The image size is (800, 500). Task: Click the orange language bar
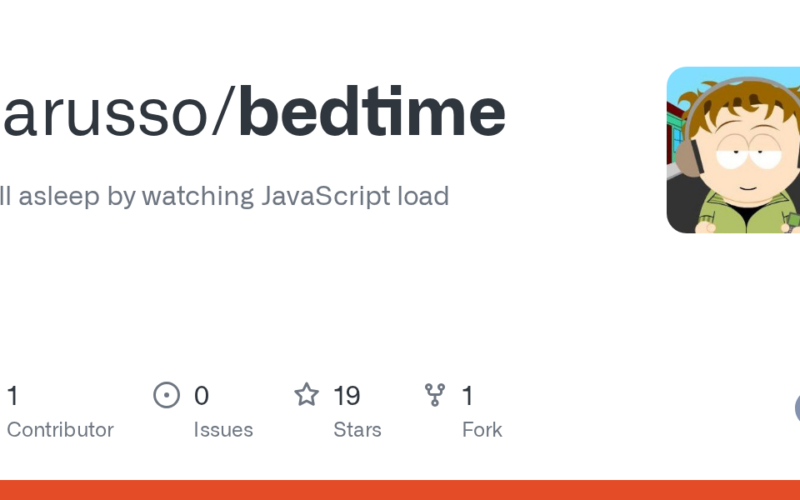400,490
